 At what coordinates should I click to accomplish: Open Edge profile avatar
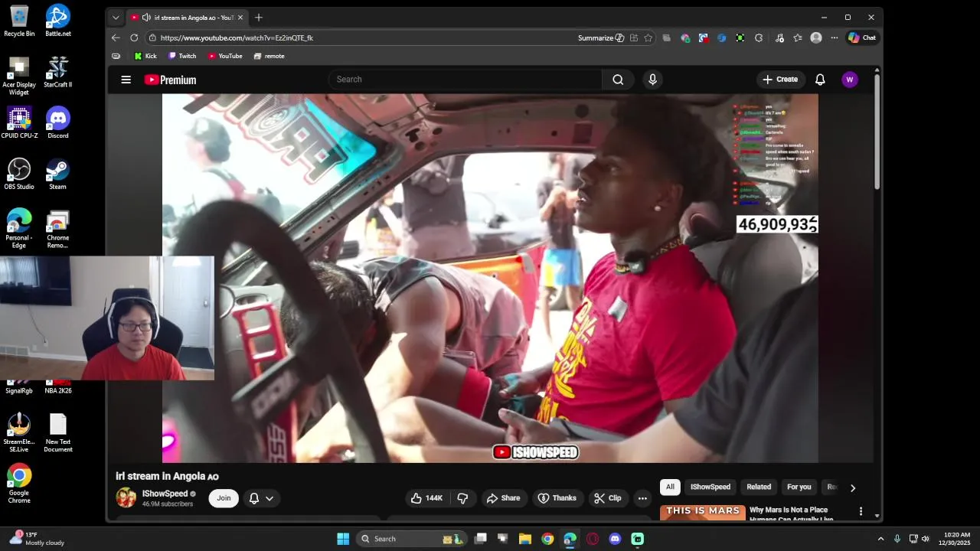pyautogui.click(x=816, y=37)
